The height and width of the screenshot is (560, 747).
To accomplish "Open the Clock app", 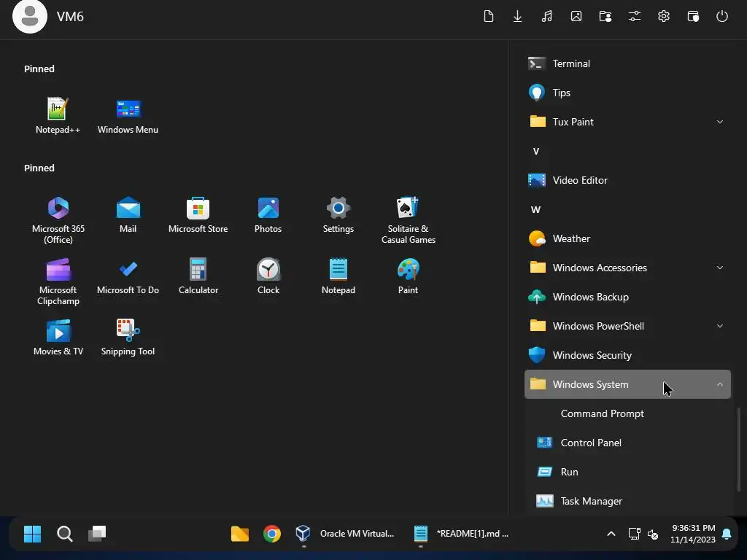I will [x=268, y=276].
